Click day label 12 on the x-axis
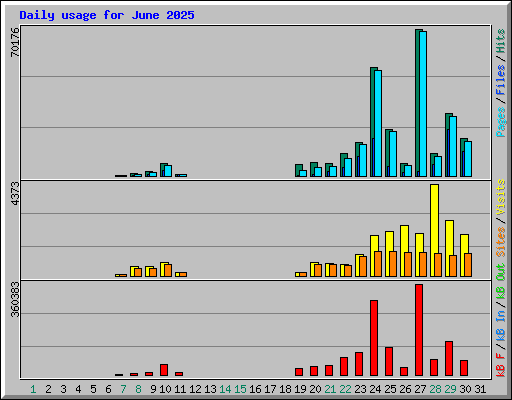The width and height of the screenshot is (512, 400). coord(195,389)
